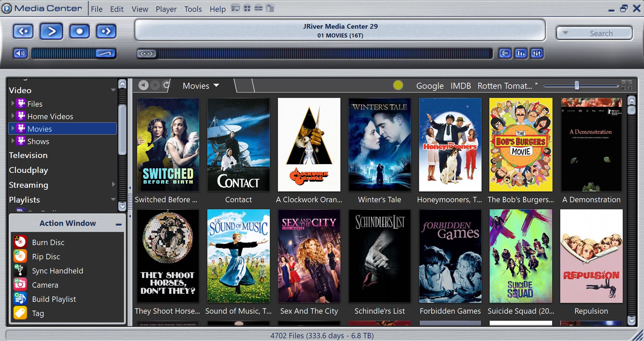Select the Contact movie poster
Viewport: 644px width, 341px height.
238,145
